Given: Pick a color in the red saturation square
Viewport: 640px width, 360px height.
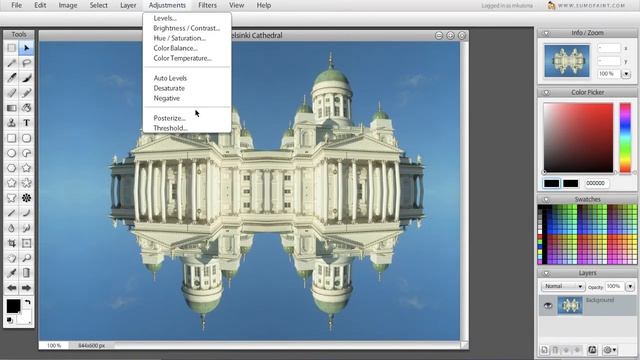Looking at the screenshot, I should click(578, 138).
